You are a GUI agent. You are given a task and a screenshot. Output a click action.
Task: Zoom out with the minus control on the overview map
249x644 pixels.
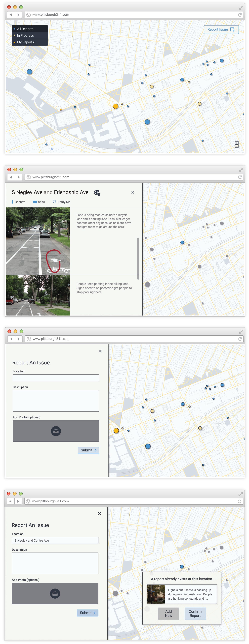(237, 146)
